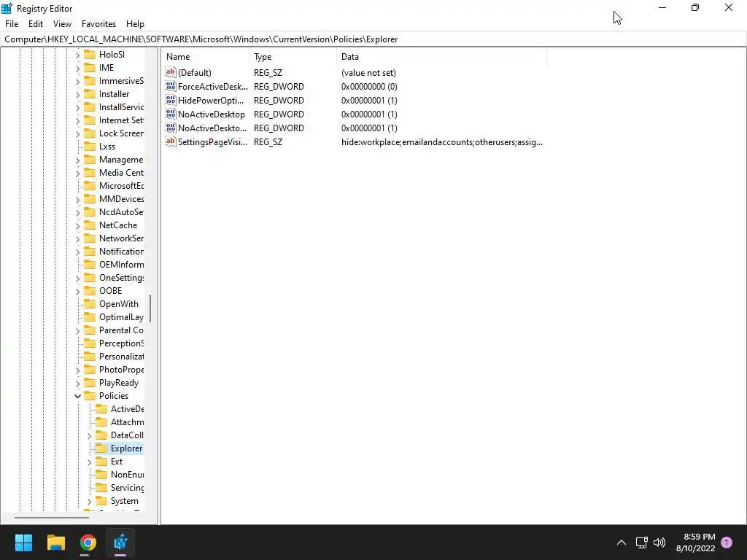The width and height of the screenshot is (747, 560).
Task: Open the Windows Start menu
Action: [x=23, y=542]
